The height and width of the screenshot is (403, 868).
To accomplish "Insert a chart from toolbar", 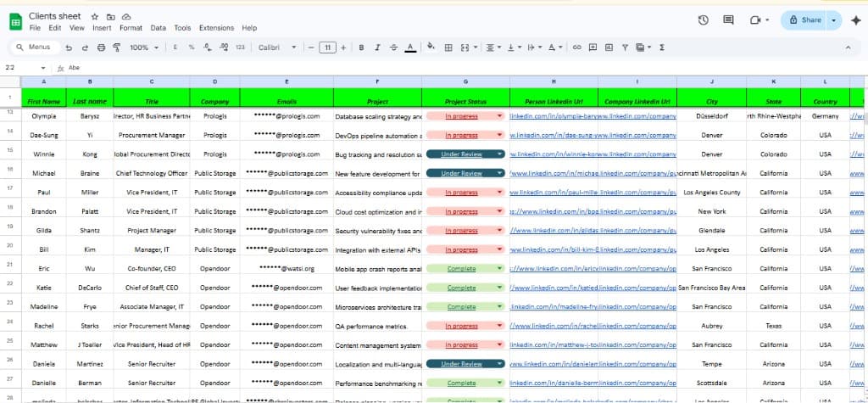I will coord(609,48).
